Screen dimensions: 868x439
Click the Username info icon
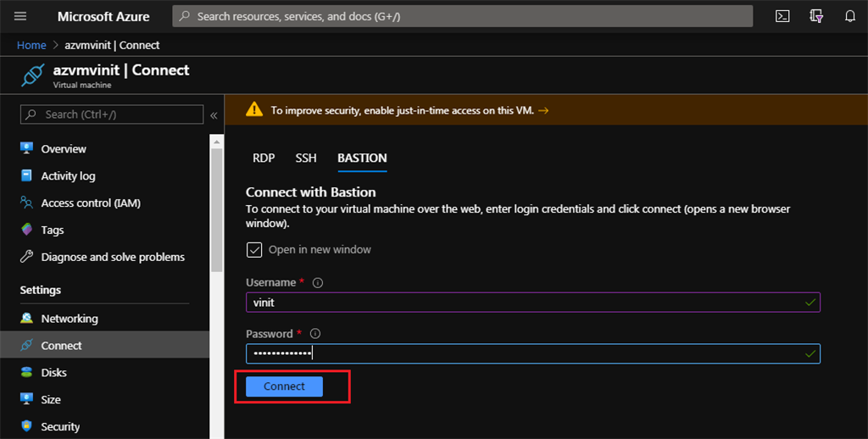tap(317, 283)
